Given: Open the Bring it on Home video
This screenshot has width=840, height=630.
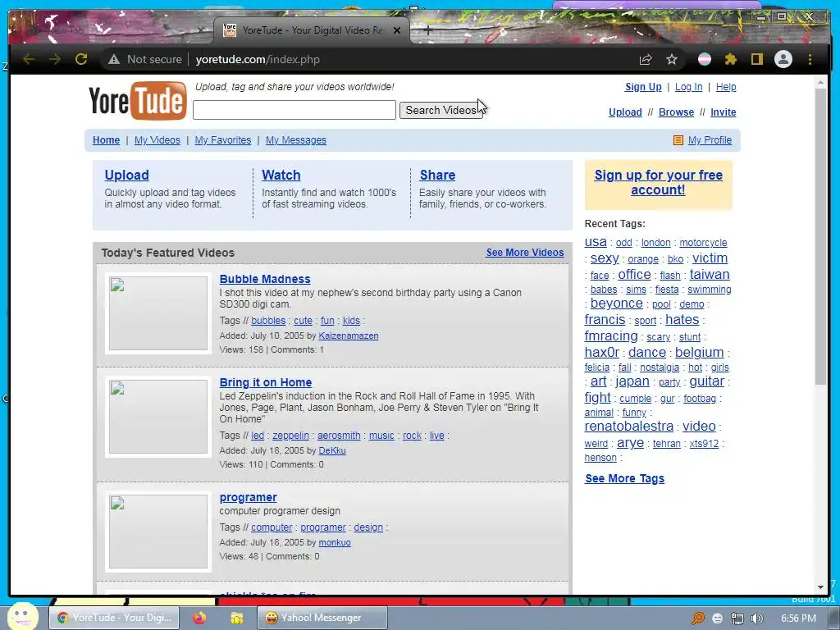Looking at the screenshot, I should pyautogui.click(x=266, y=382).
